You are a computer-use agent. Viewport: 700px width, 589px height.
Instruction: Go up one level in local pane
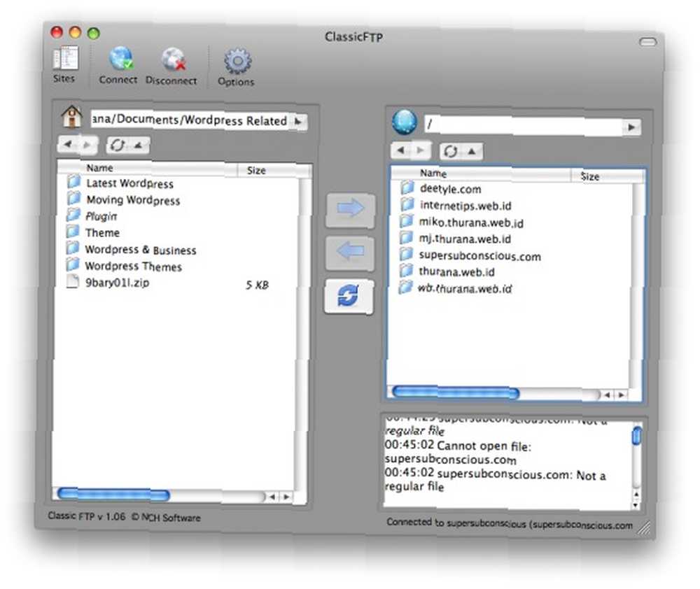coord(139,146)
